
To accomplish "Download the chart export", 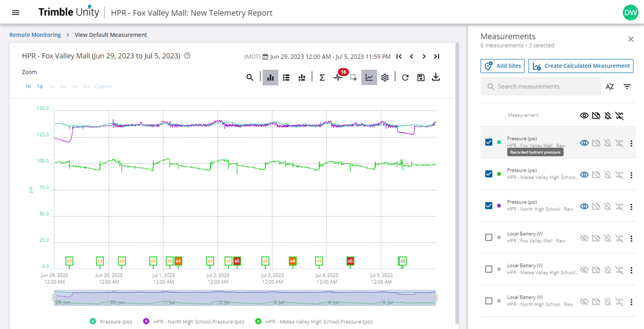I will click(x=436, y=78).
